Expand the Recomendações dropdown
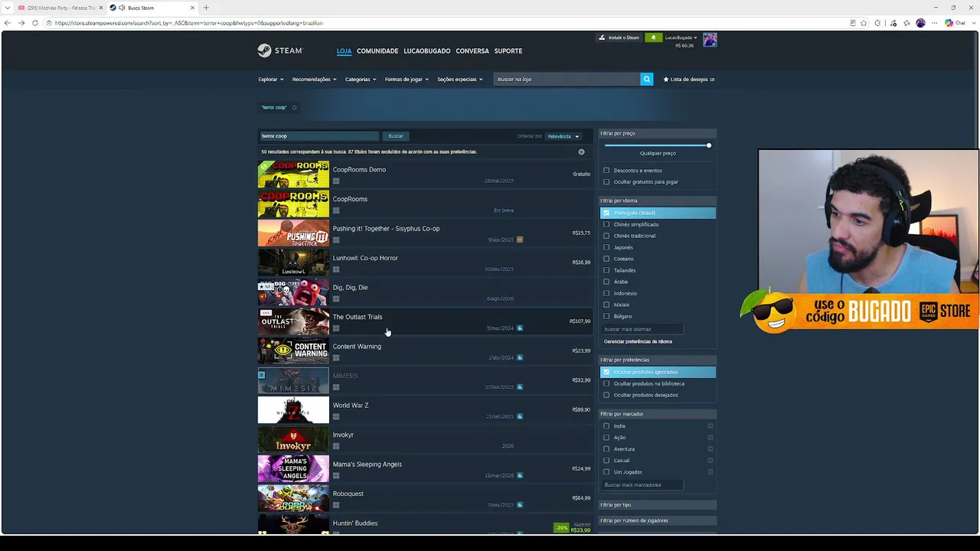 (314, 79)
